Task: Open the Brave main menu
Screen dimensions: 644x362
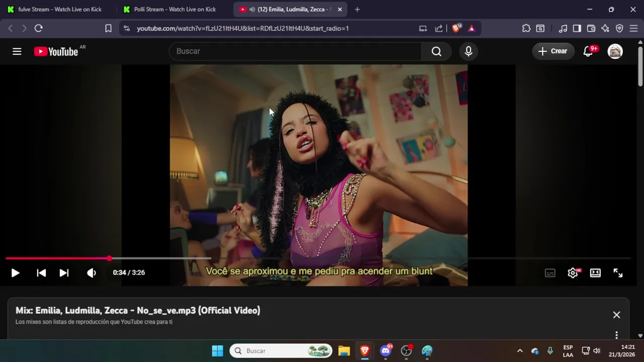Action: point(633,29)
